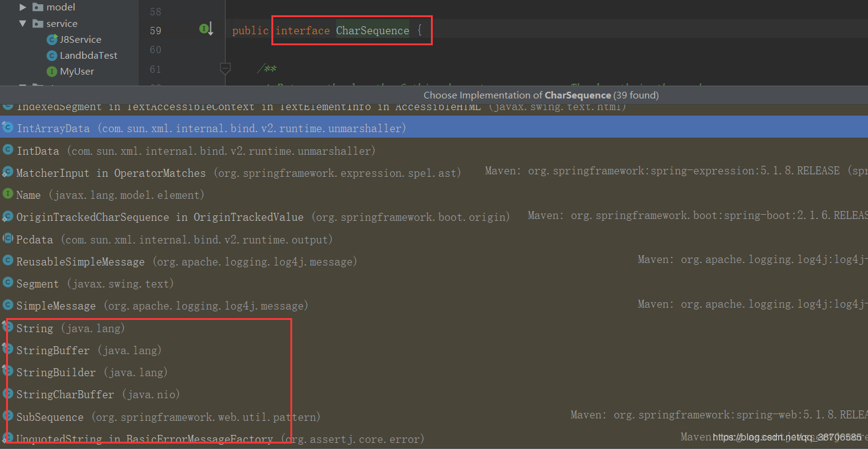Image resolution: width=868 pixels, height=449 pixels.
Task: Click the class icon beside Pcdata
Action: pyautogui.click(x=8, y=239)
